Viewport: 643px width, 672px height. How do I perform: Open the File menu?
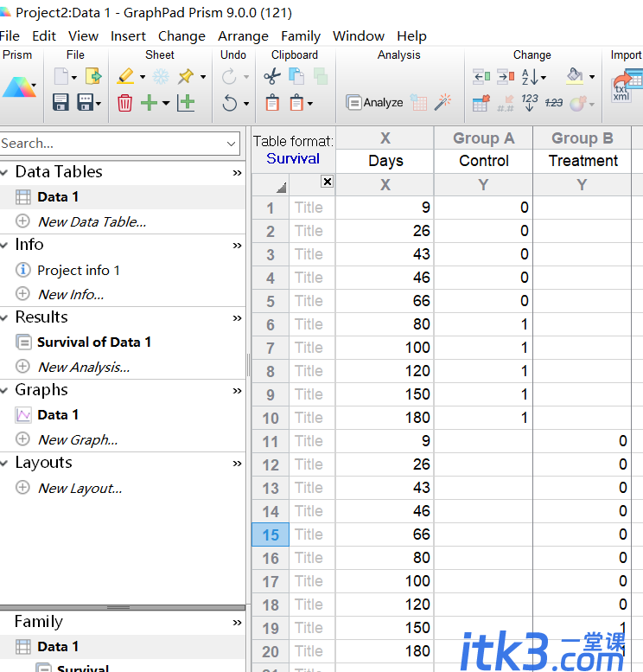(10, 36)
